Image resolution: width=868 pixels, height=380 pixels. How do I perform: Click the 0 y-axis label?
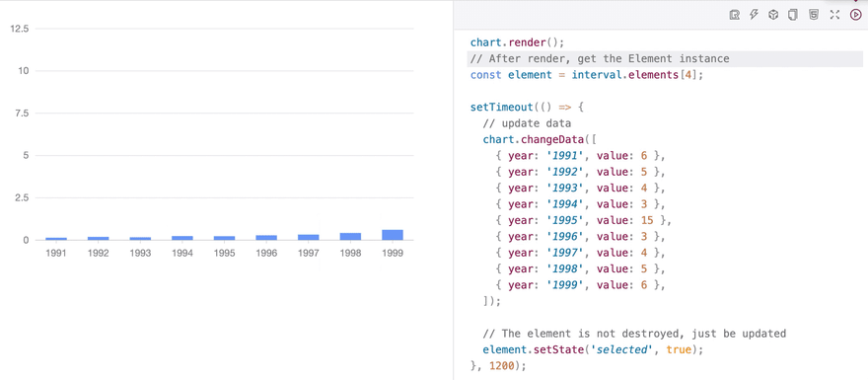pos(27,241)
